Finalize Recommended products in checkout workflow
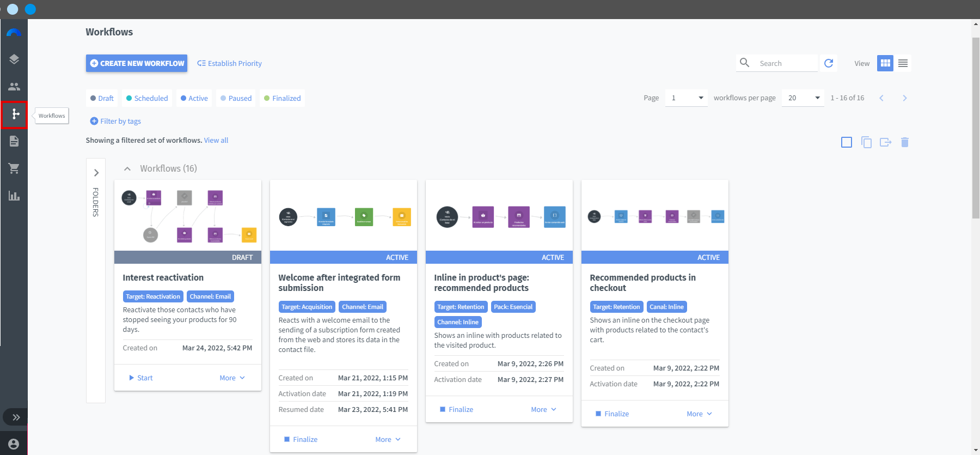Image resolution: width=980 pixels, height=455 pixels. pos(612,414)
